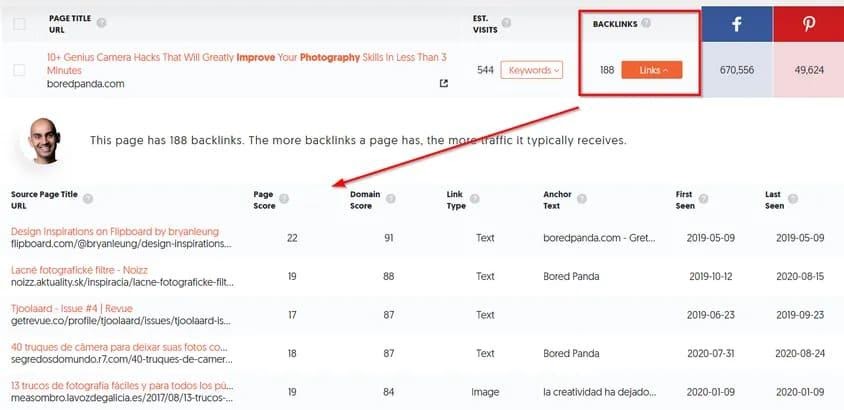Click First Seen date 2020-07-31
The height and width of the screenshot is (410, 844).
coord(711,354)
